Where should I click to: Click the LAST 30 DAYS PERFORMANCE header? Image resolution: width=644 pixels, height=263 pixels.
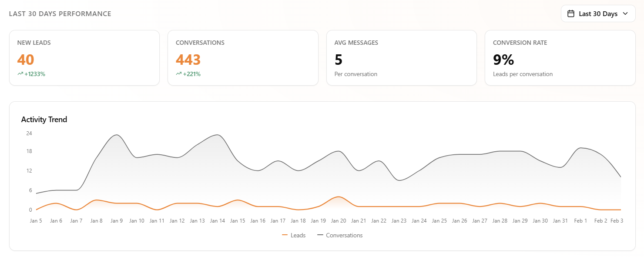tap(60, 13)
